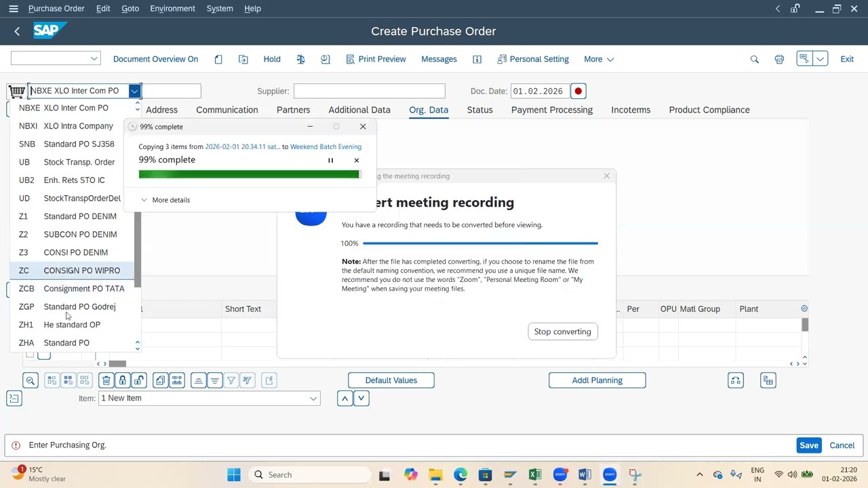The image size is (868, 488).
Task: Select UB Stock Transp. Order option
Action: point(72,162)
